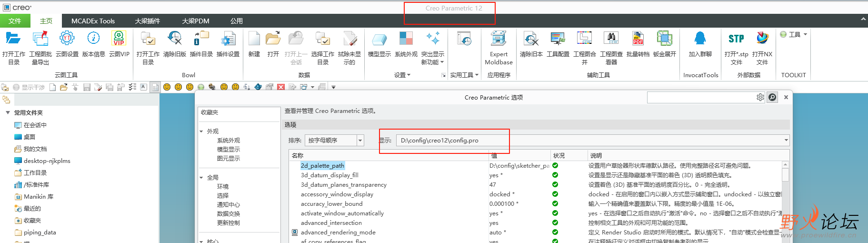This screenshot has height=243, width=868.
Task: Click 云图VIP icon
Action: point(119,39)
